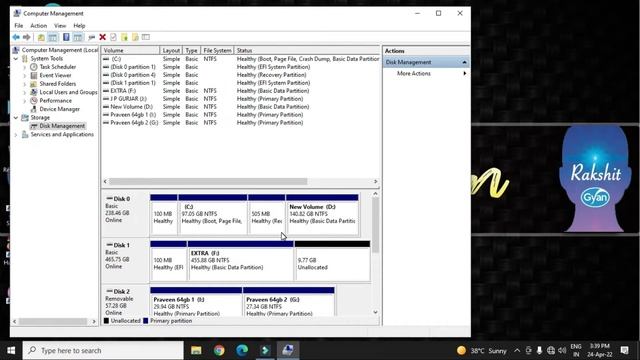The height and width of the screenshot is (360, 640).
Task: Click the Performance icon in tree
Action: click(x=34, y=100)
